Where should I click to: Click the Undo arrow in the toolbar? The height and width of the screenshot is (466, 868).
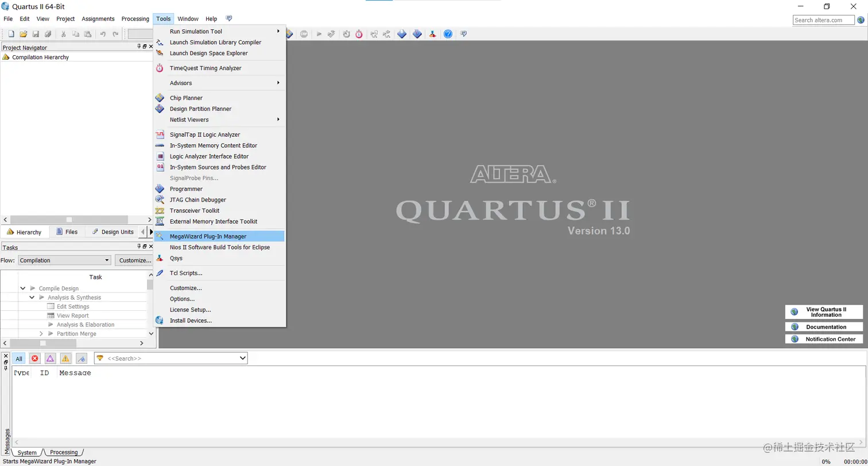(103, 34)
